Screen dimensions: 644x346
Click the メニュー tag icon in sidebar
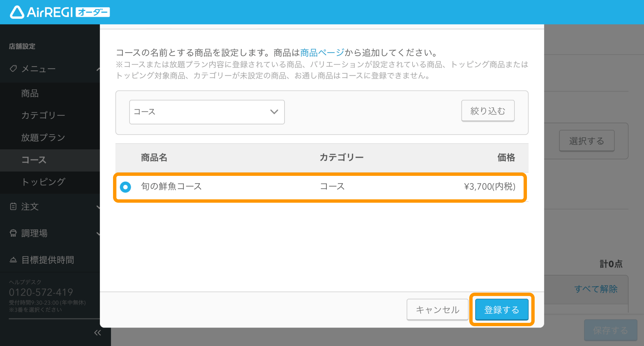[13, 68]
